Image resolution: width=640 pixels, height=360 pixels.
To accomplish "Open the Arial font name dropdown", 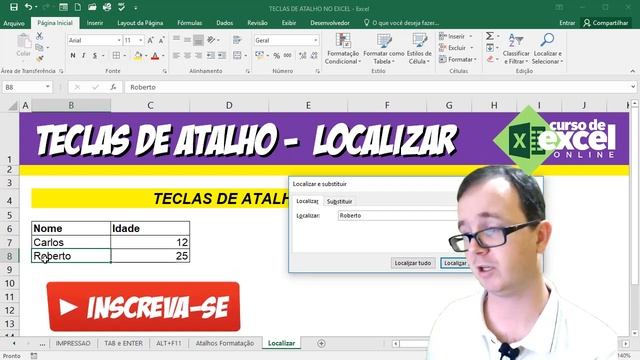I will [119, 40].
